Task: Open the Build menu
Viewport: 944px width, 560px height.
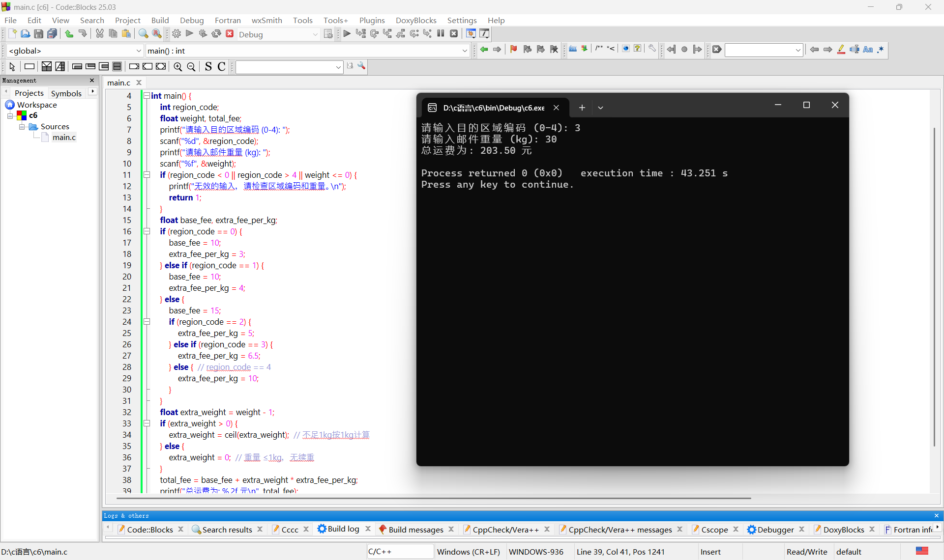Action: point(160,20)
